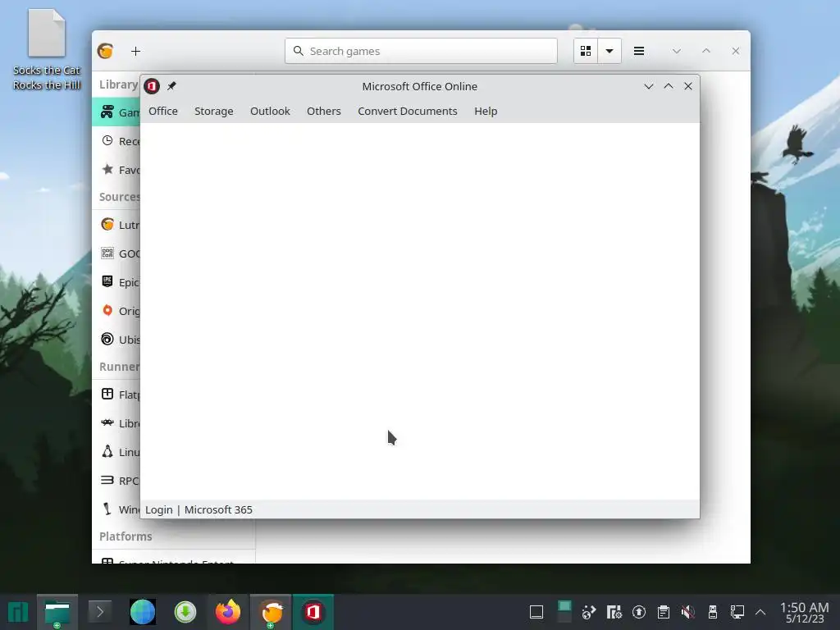840x630 pixels.
Task: Minimize the Lutris window
Action: (x=677, y=51)
